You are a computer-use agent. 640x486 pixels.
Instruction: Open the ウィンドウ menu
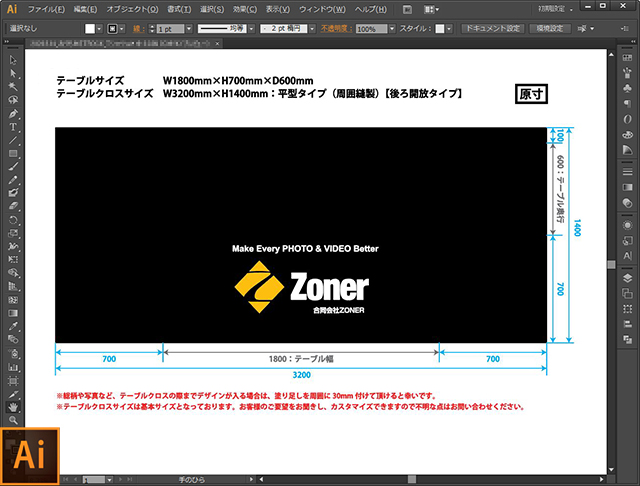click(x=322, y=9)
